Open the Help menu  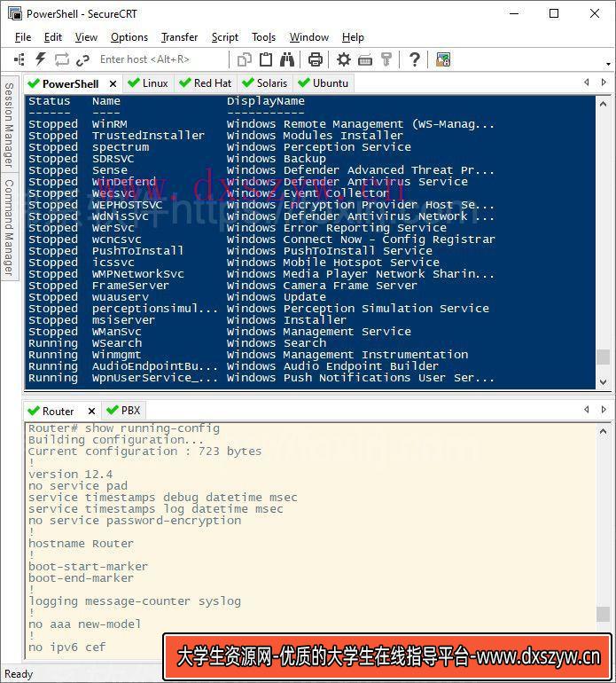pyautogui.click(x=353, y=37)
